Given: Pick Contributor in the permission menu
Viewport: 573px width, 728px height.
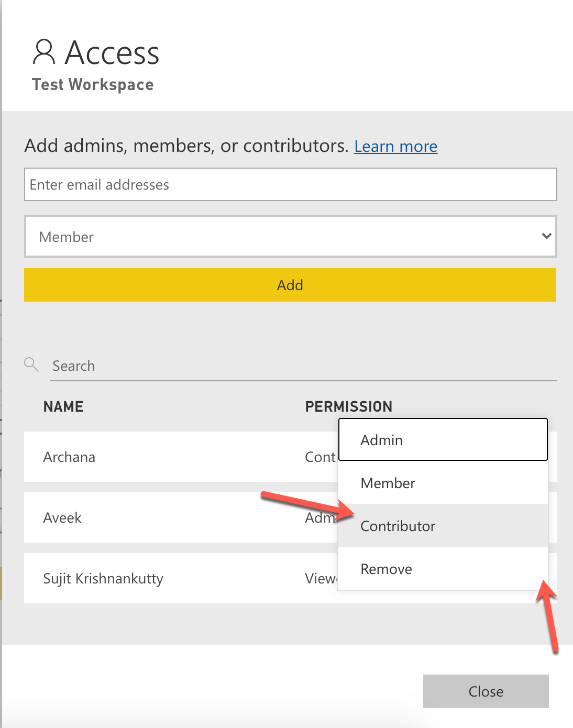Looking at the screenshot, I should 443,526.
